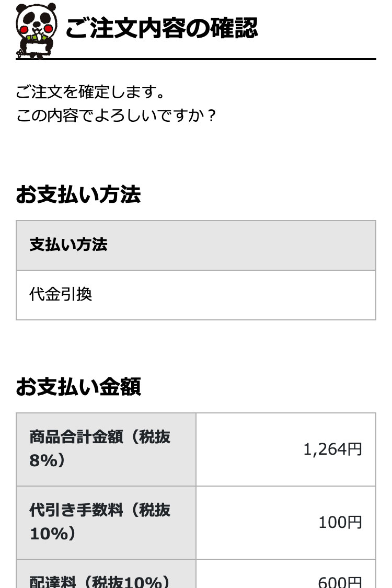Select the 代引き手数料（税抜10%） label cell
The image size is (392, 588).
click(106, 522)
